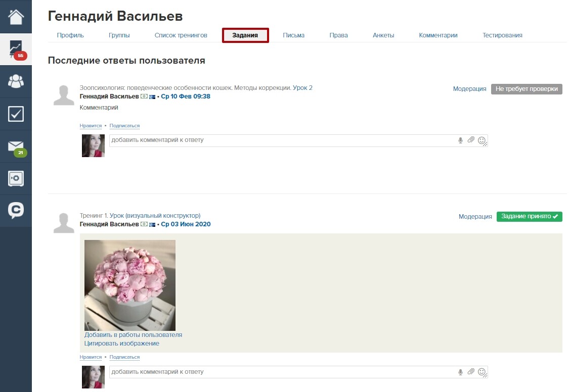Open the checkmark tasks icon in the sidebar
This screenshot has height=392, width=569.
[16, 114]
